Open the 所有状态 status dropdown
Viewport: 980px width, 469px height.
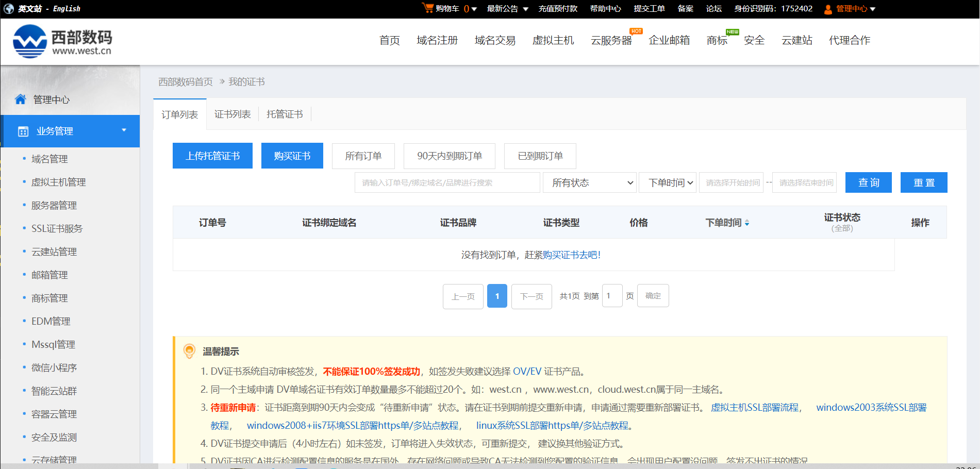click(x=589, y=182)
